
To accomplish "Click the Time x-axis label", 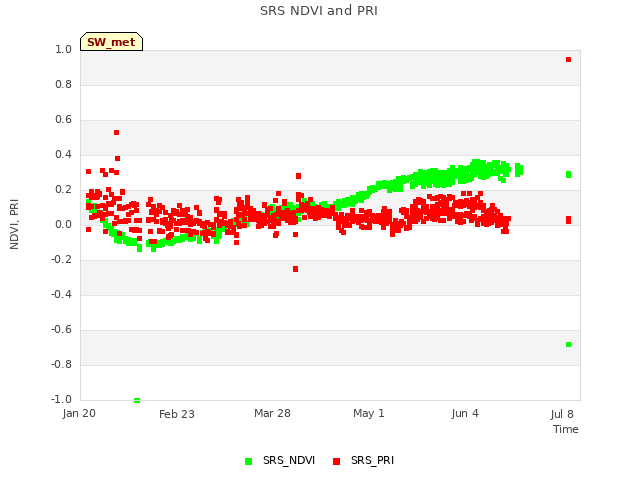I will tap(566, 429).
